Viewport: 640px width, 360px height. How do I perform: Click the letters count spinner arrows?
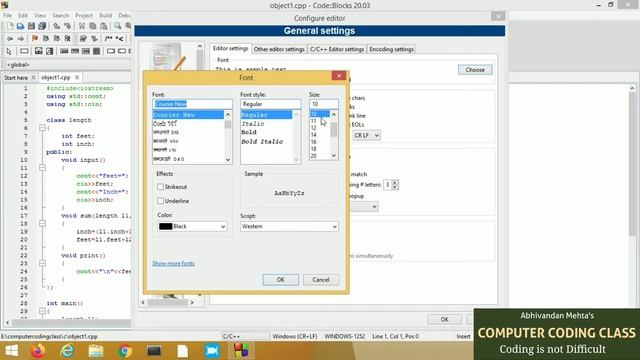click(395, 185)
